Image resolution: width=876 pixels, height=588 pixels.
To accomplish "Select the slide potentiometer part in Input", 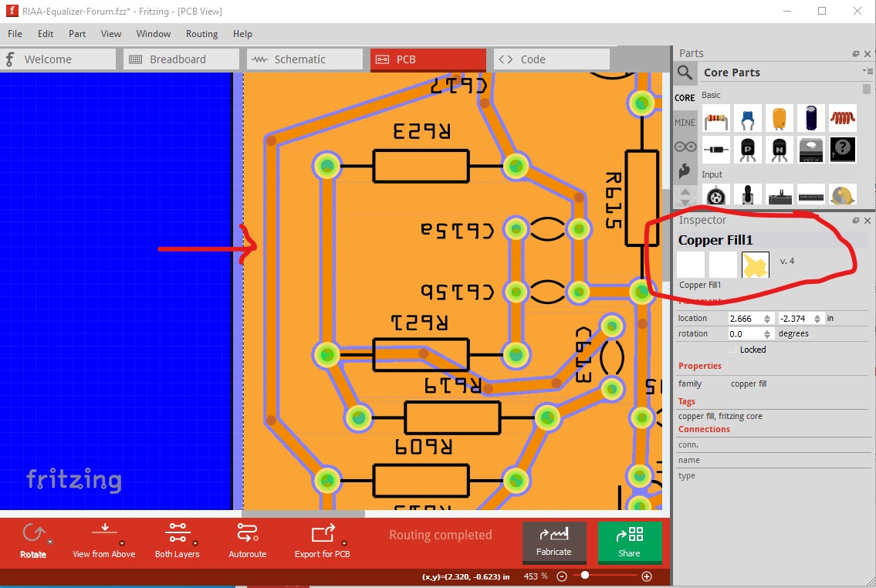I will [779, 195].
